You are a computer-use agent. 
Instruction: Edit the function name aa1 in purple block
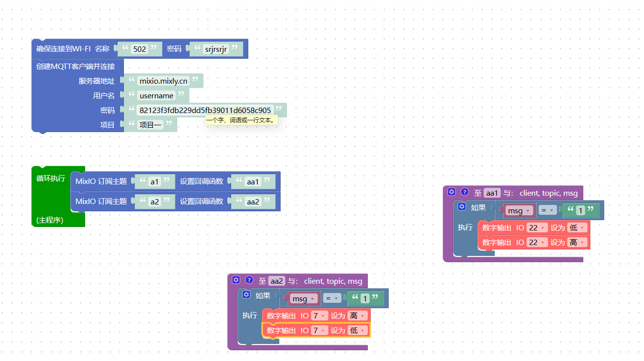tap(492, 193)
